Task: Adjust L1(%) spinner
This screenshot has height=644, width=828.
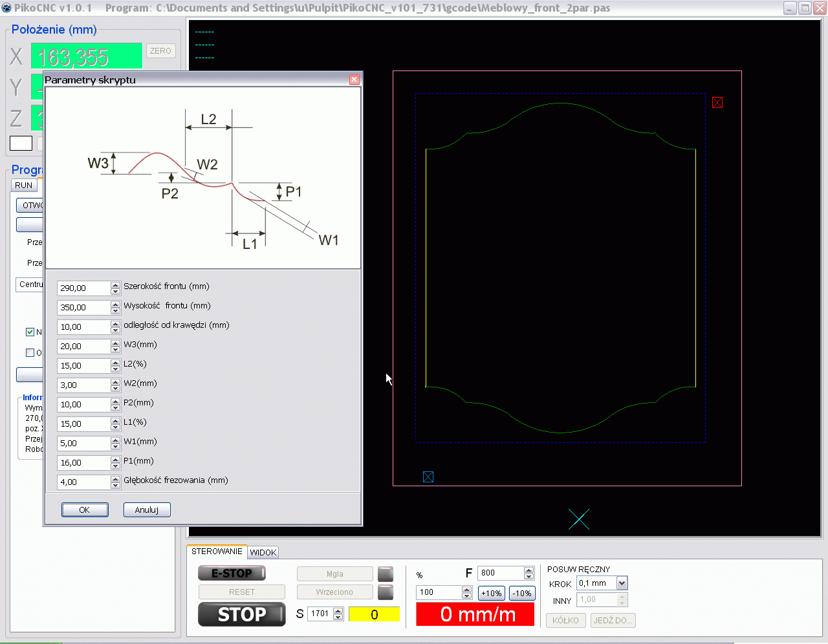Action: [x=115, y=424]
